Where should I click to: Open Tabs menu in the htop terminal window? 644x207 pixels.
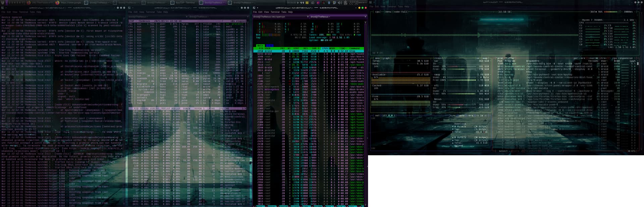coord(284,12)
